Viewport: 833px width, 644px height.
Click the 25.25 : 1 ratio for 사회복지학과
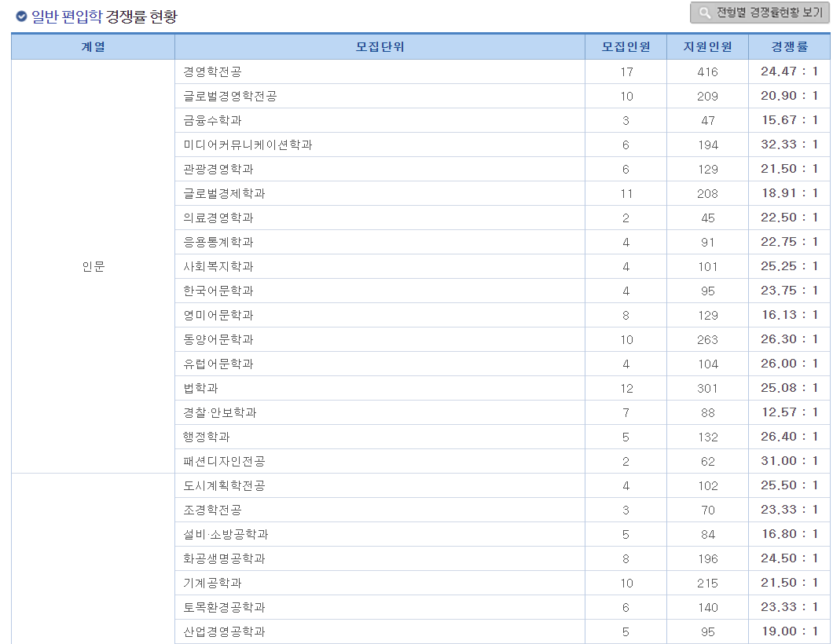[x=790, y=266]
